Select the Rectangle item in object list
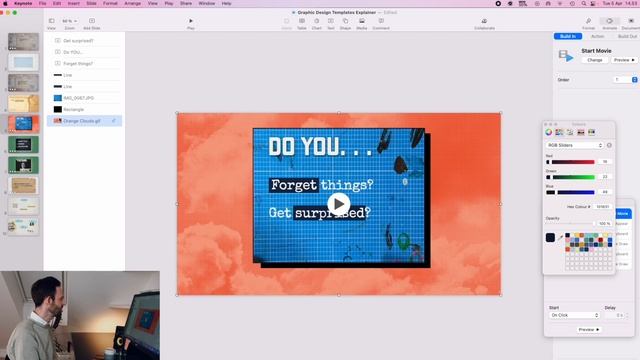 pos(84,109)
